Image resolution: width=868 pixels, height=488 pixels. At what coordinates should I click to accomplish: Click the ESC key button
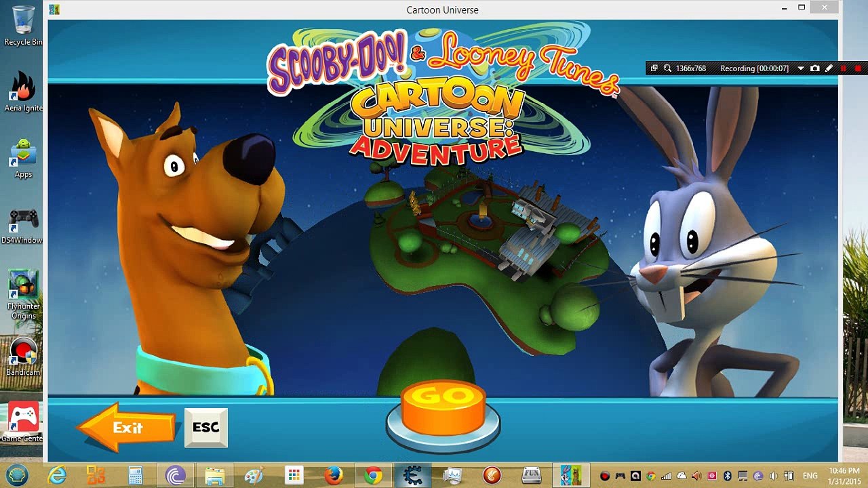[x=206, y=428]
